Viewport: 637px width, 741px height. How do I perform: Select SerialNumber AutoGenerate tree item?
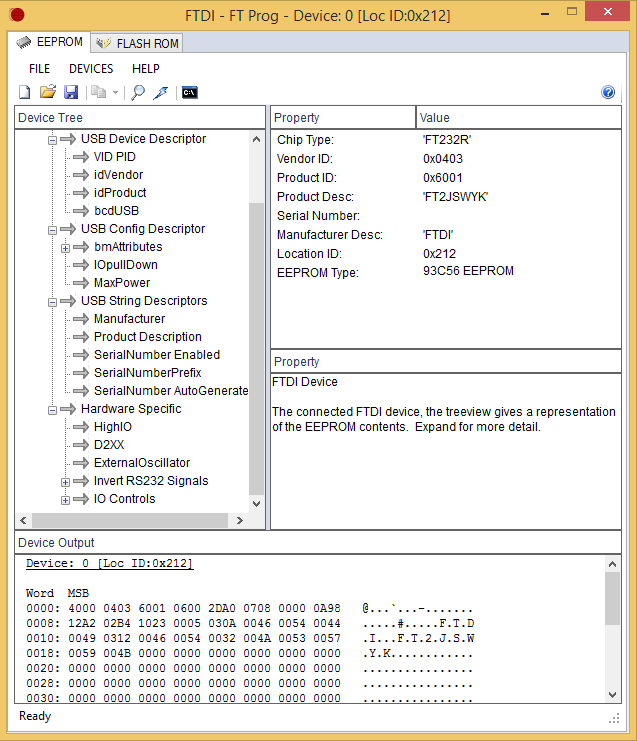171,391
